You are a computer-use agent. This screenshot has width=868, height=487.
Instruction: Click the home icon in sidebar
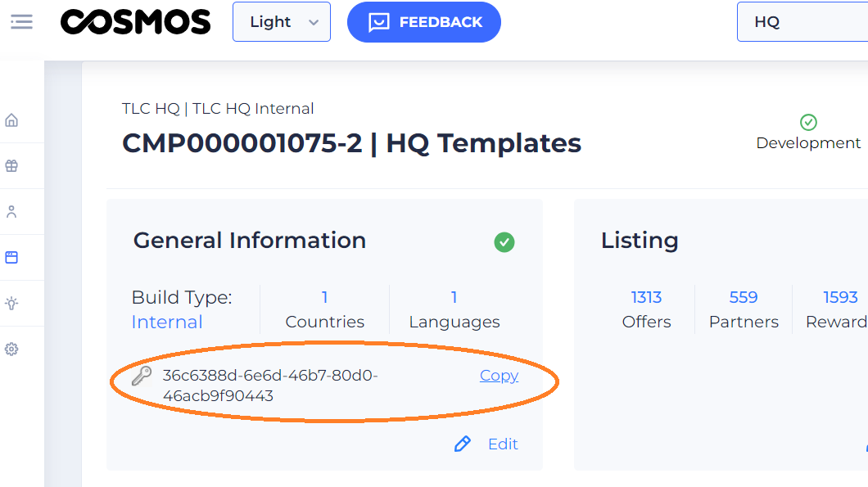tap(11, 120)
